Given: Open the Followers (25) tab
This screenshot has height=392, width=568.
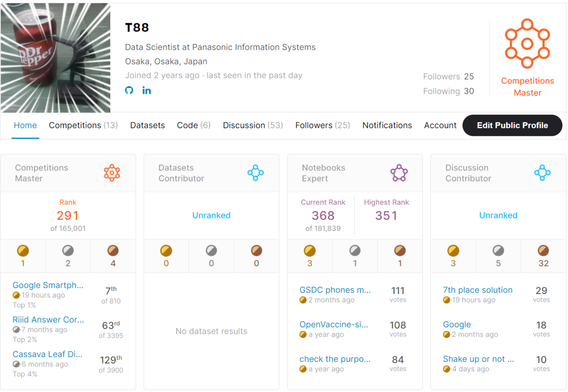Looking at the screenshot, I should 323,125.
